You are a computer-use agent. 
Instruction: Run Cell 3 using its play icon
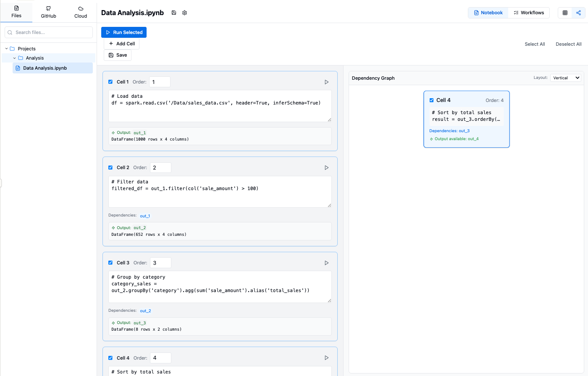[x=326, y=263]
